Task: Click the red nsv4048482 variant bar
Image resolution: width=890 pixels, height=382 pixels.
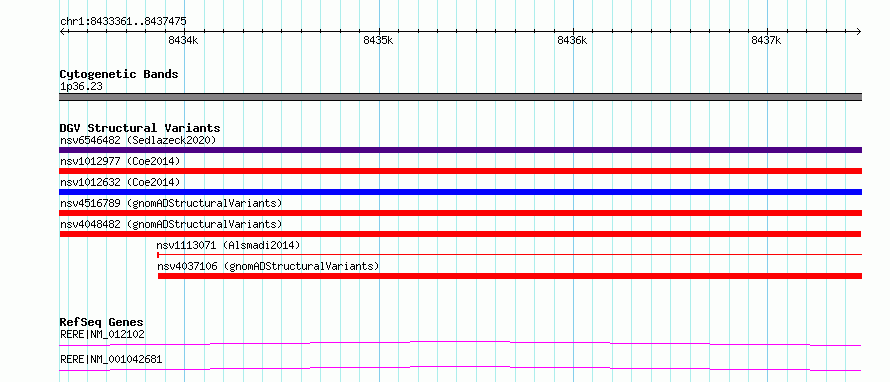Action: point(460,234)
